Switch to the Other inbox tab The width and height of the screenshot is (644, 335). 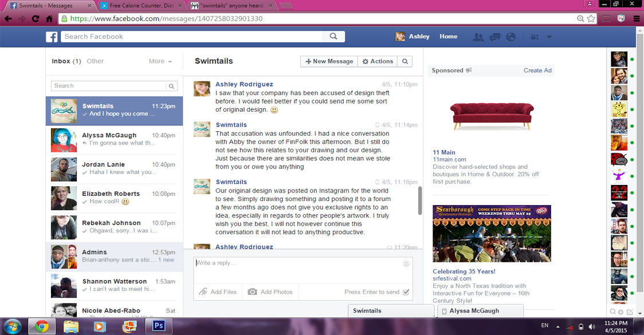pyautogui.click(x=95, y=61)
